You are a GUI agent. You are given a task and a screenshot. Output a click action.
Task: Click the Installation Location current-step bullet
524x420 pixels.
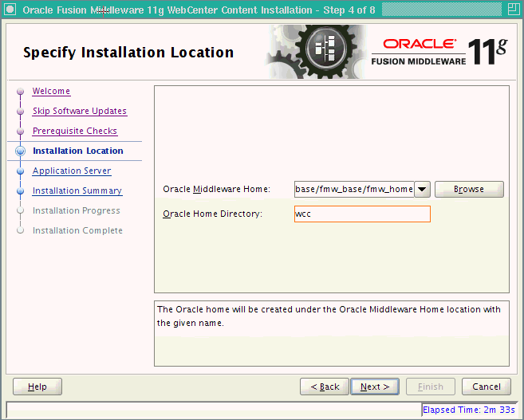coord(21,151)
